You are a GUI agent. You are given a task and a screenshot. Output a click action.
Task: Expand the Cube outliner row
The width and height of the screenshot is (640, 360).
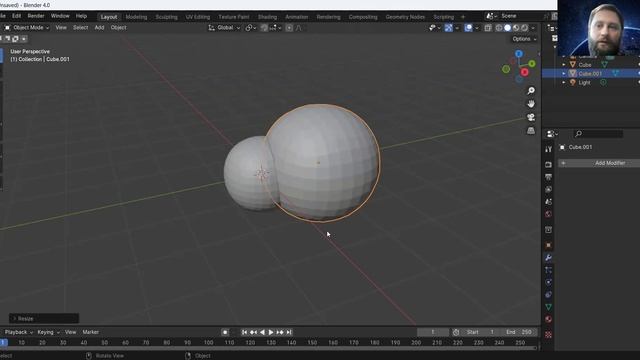pos(564,64)
